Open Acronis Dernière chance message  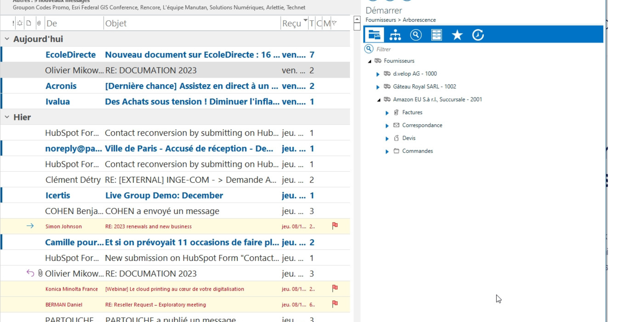tap(175, 86)
